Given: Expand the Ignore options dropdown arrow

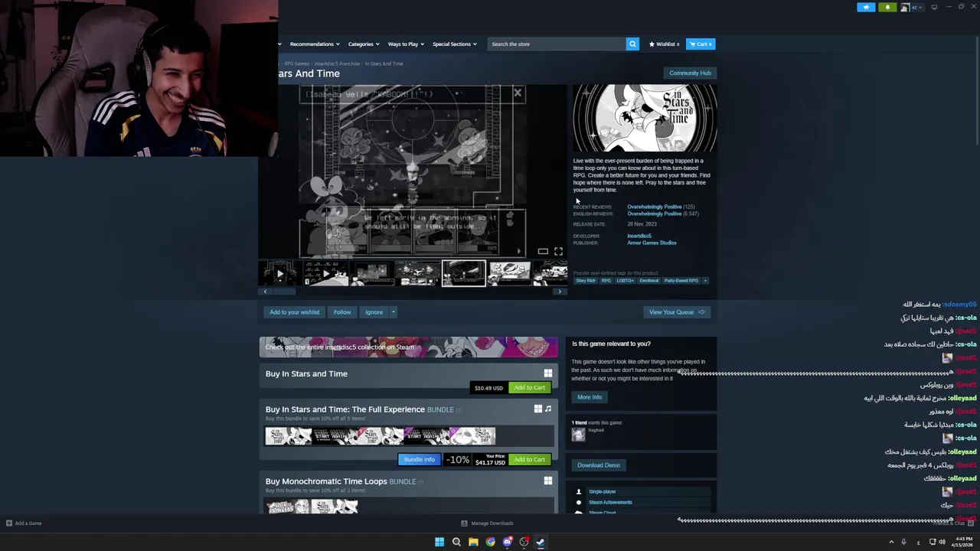Looking at the screenshot, I should [x=394, y=312].
